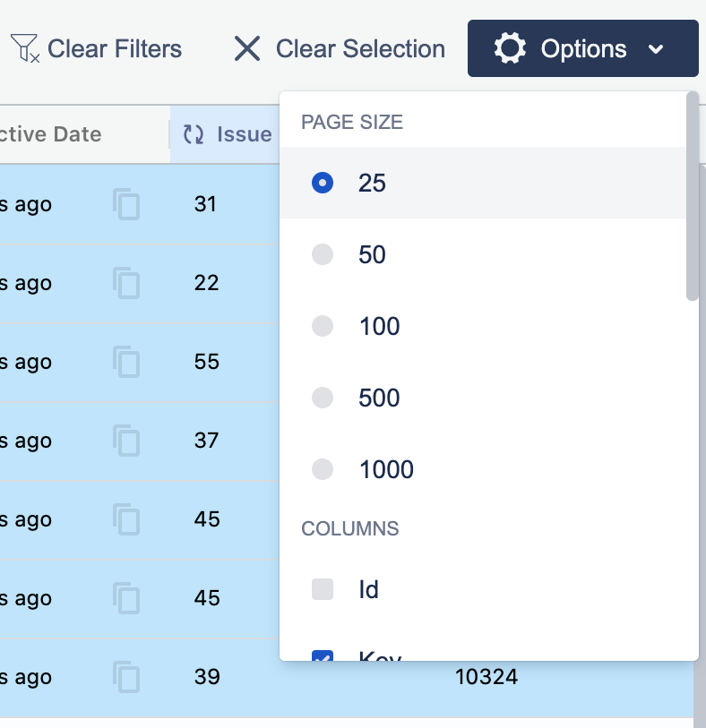
Task: Click the refresh icon beside Issue column
Action: tap(194, 134)
